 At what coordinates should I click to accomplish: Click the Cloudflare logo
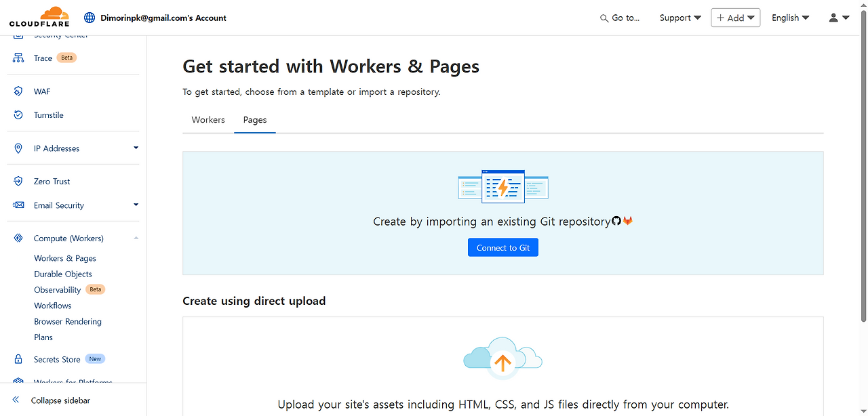pos(39,16)
